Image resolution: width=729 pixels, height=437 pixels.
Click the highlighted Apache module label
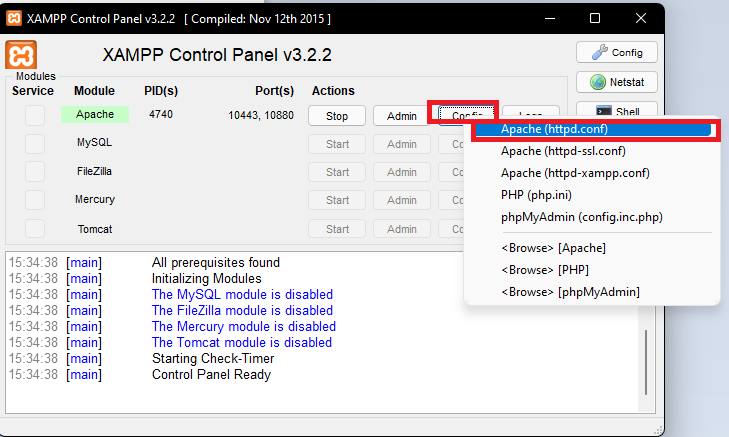(x=95, y=115)
